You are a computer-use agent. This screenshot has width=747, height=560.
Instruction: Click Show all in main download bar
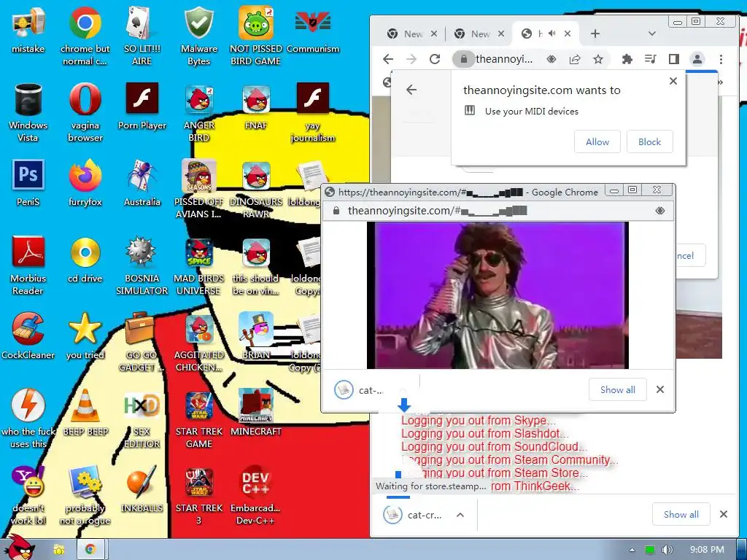(681, 515)
